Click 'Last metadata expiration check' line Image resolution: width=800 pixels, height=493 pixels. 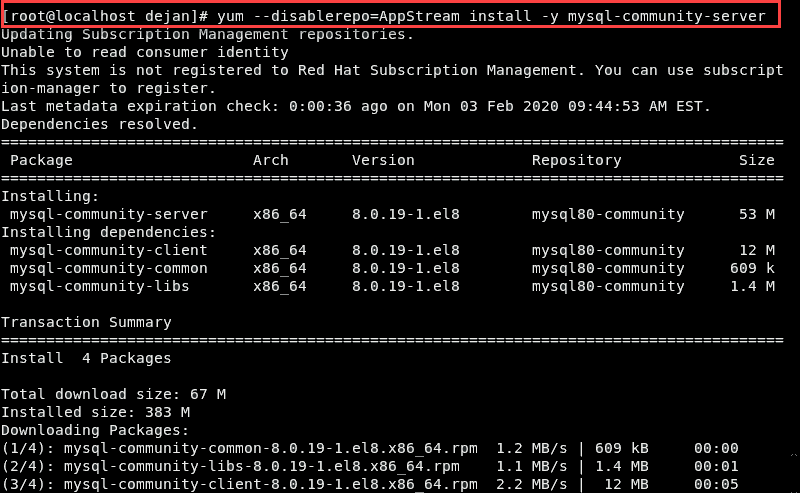(356, 106)
